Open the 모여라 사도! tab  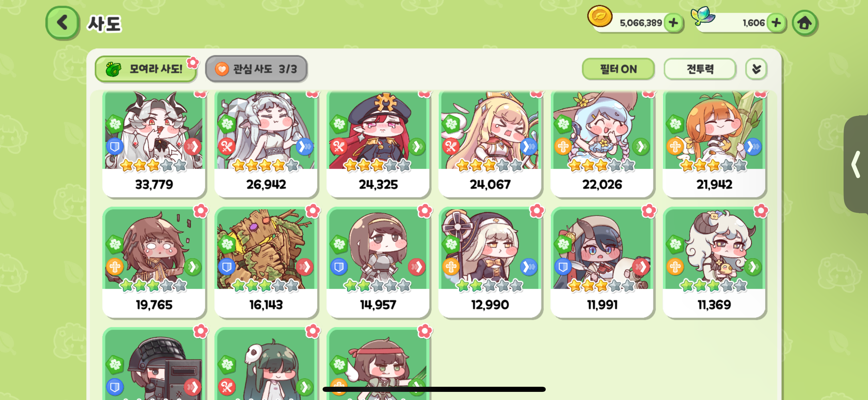coord(146,69)
